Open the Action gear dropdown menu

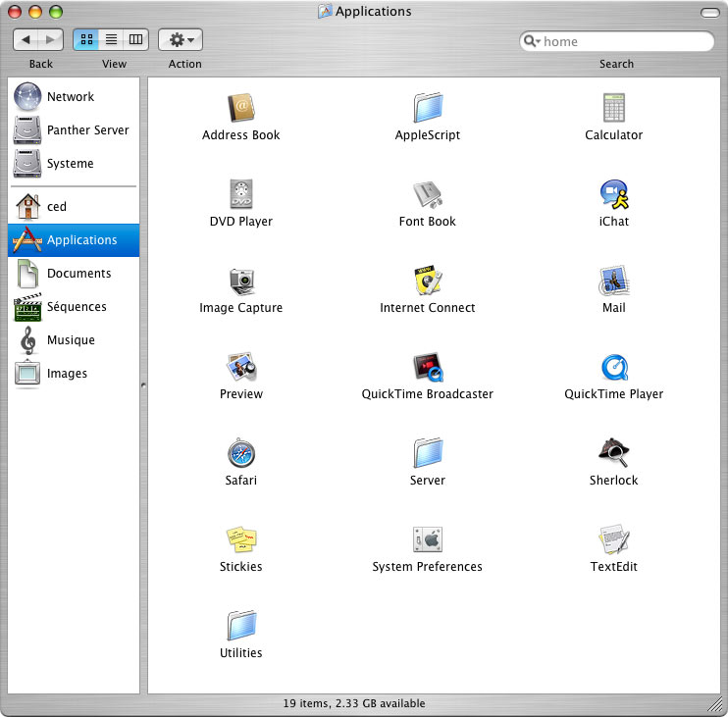[181, 39]
